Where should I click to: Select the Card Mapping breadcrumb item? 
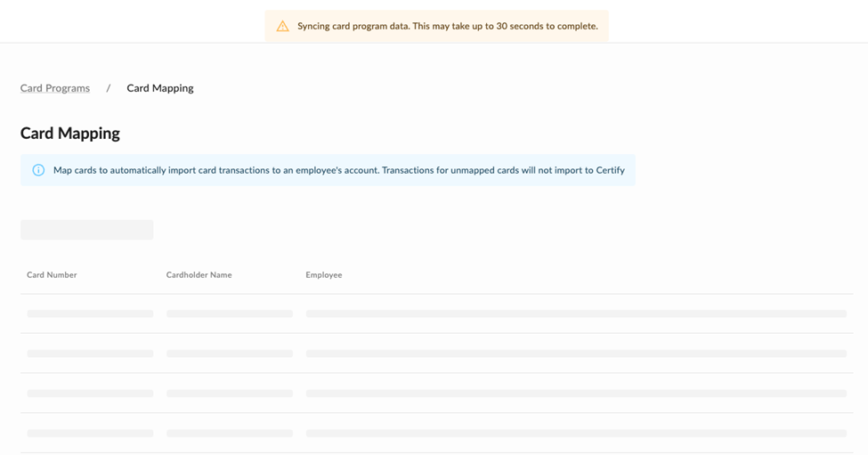point(160,88)
